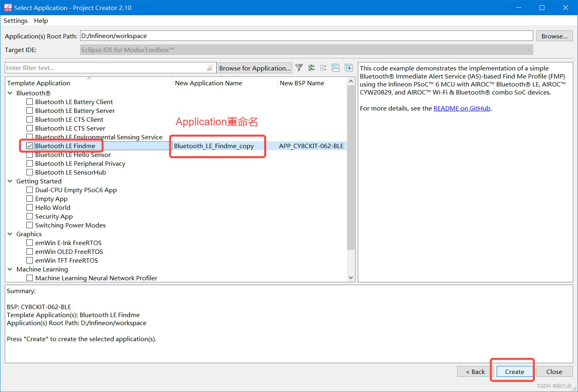The height and width of the screenshot is (392, 578).
Task: Click the Project Creator title bar icon
Action: tap(8, 8)
